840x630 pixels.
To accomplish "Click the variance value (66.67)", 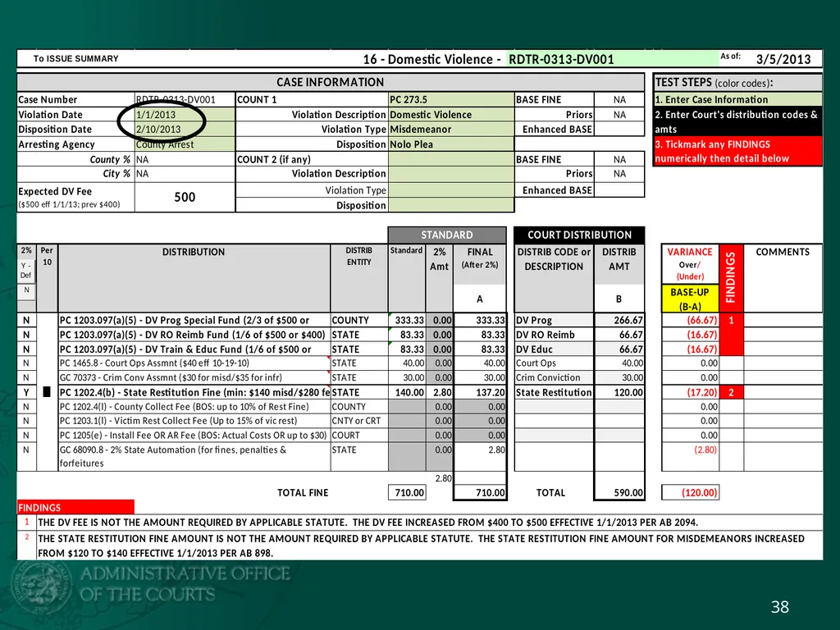I will 690,321.
